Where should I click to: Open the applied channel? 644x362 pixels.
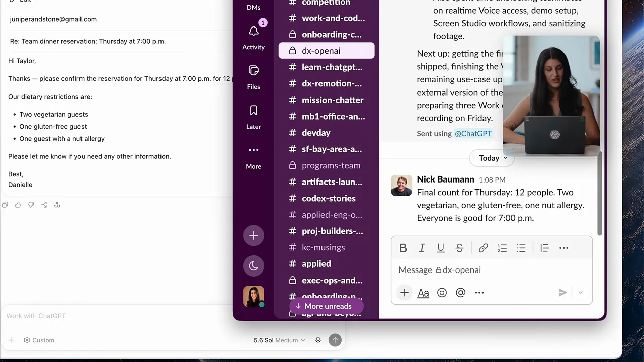tap(327, 264)
